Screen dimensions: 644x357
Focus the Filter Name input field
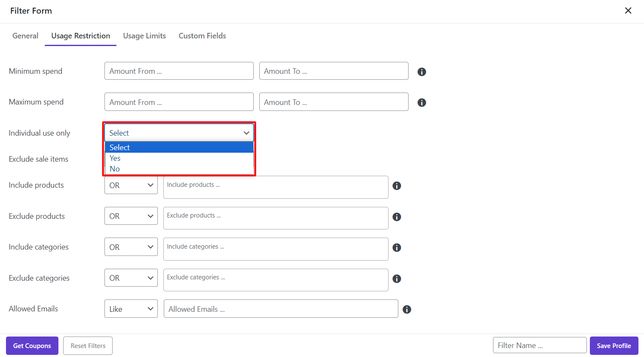tap(540, 345)
